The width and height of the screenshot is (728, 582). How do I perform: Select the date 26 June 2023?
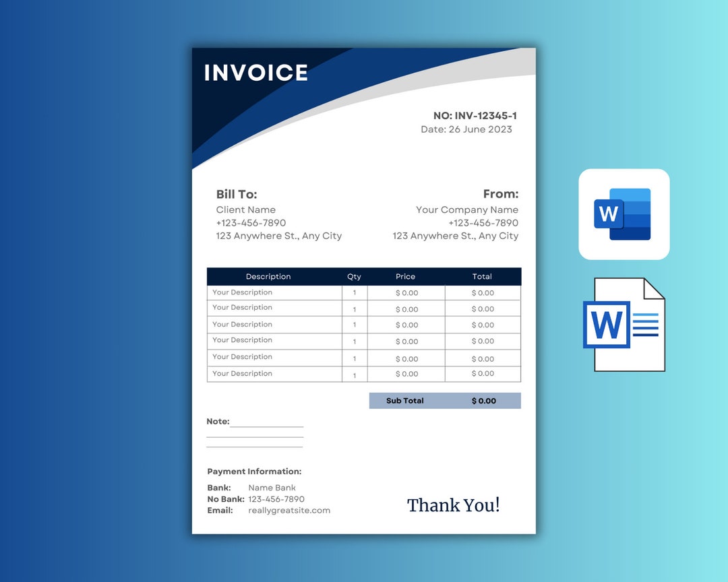tap(466, 129)
